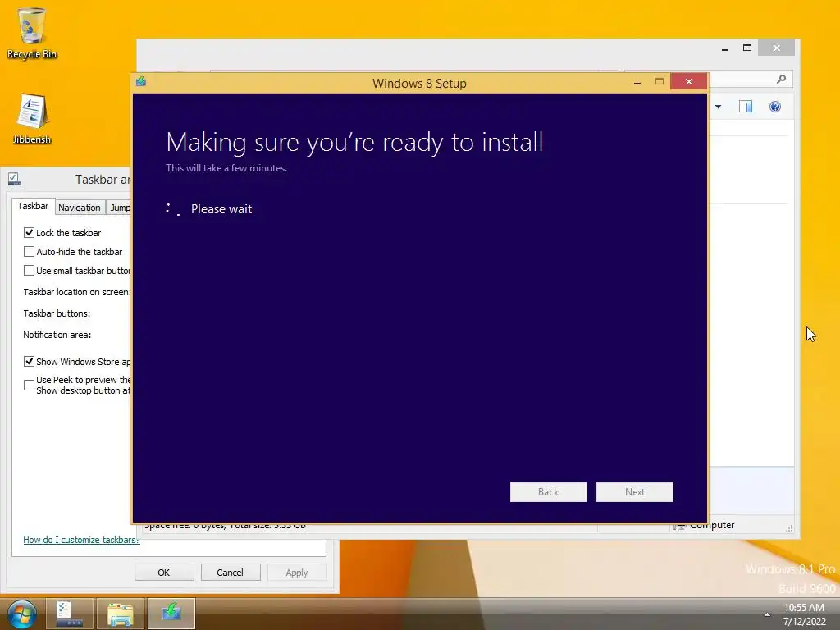Select the Jibberish document desktop icon

pos(32,119)
